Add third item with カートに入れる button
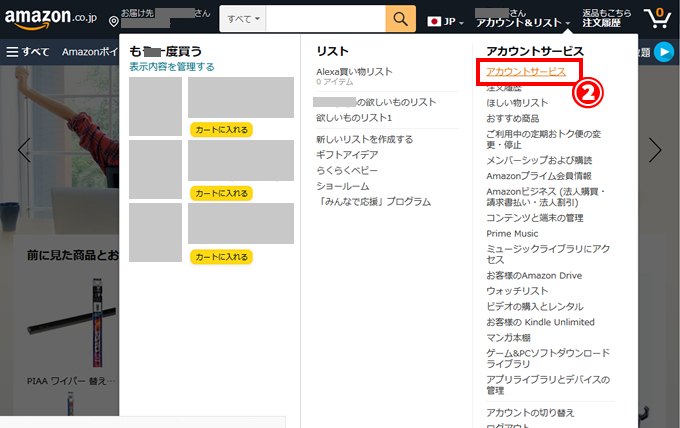 pos(221,257)
